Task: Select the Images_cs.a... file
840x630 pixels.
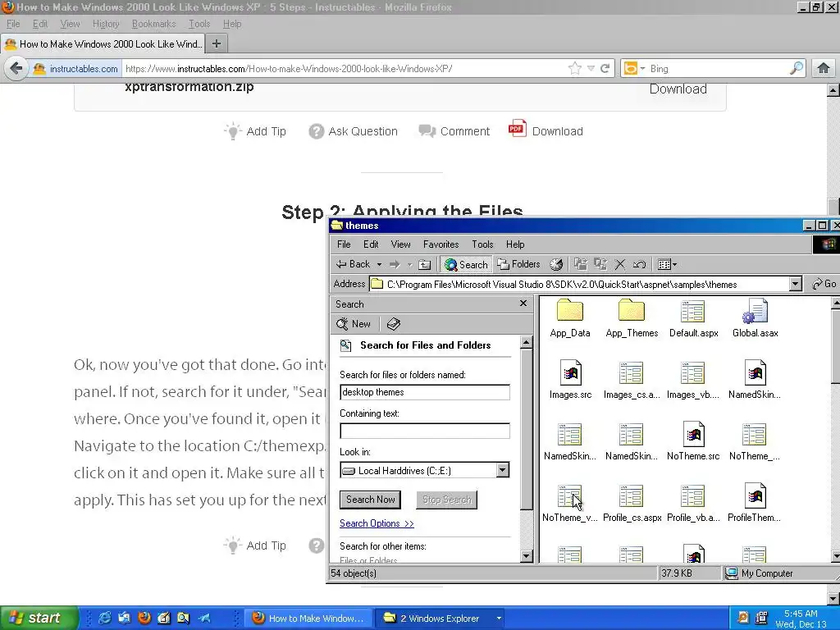Action: [632, 380]
